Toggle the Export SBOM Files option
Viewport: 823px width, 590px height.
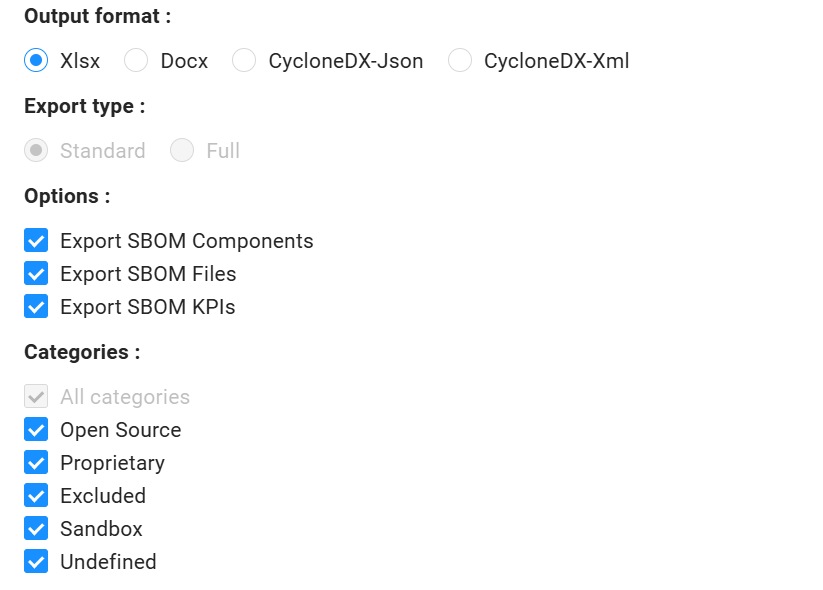[36, 274]
